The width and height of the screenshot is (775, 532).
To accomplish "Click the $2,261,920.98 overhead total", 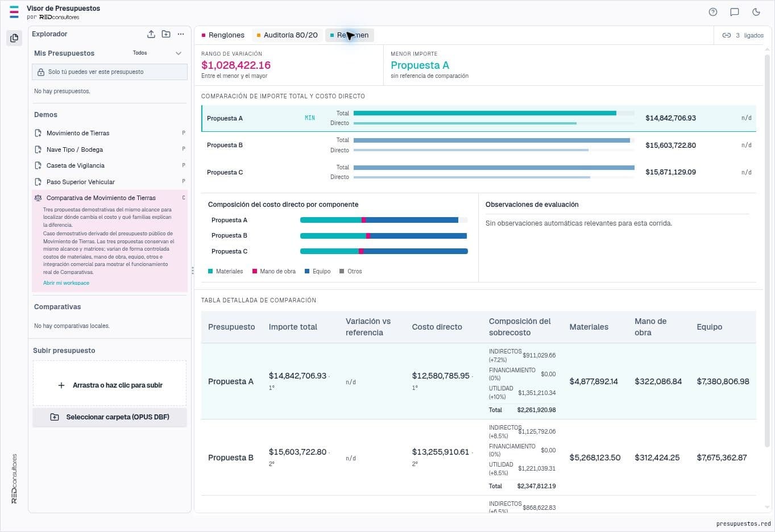I will pos(537,410).
